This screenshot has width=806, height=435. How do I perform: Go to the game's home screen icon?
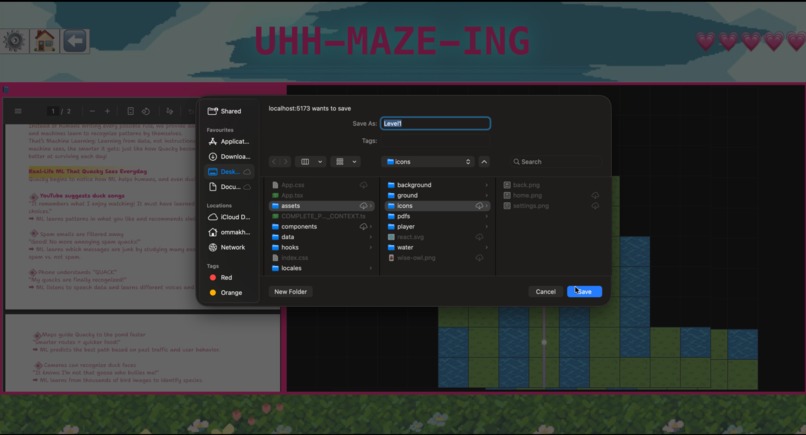click(x=44, y=41)
